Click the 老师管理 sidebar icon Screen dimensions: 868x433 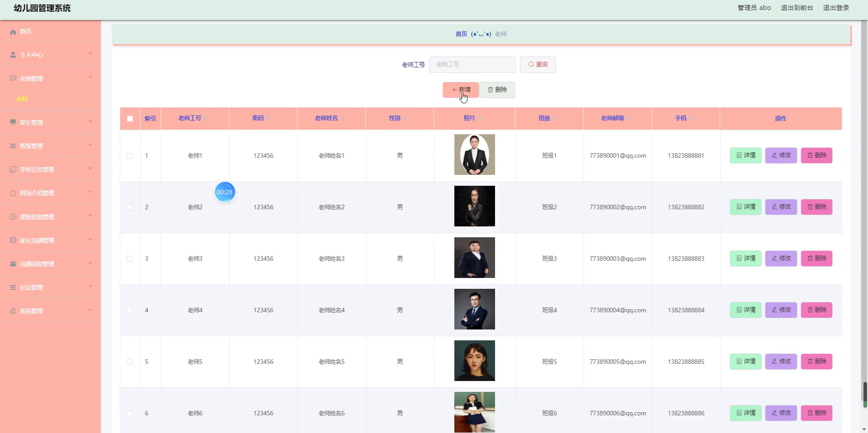pyautogui.click(x=13, y=79)
